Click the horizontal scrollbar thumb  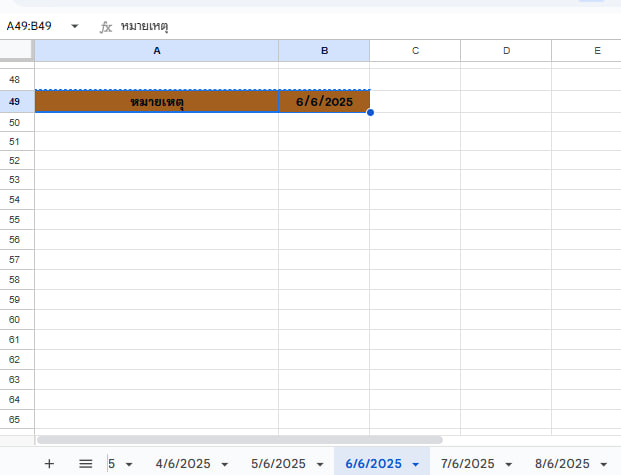click(240, 440)
